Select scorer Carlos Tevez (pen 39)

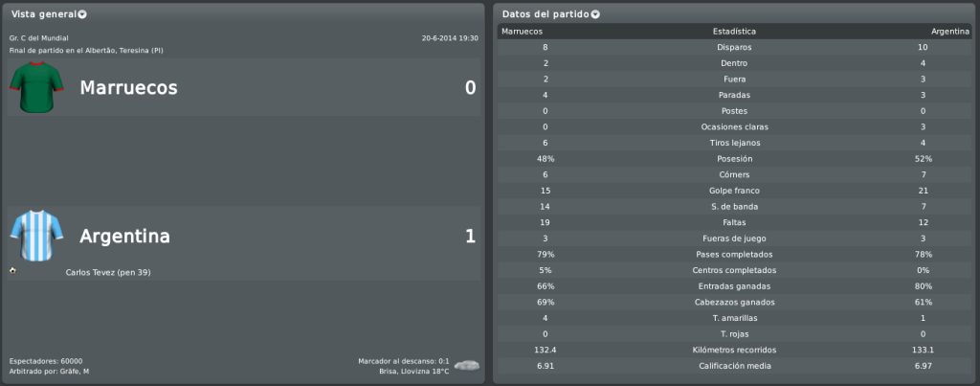[x=107, y=273]
